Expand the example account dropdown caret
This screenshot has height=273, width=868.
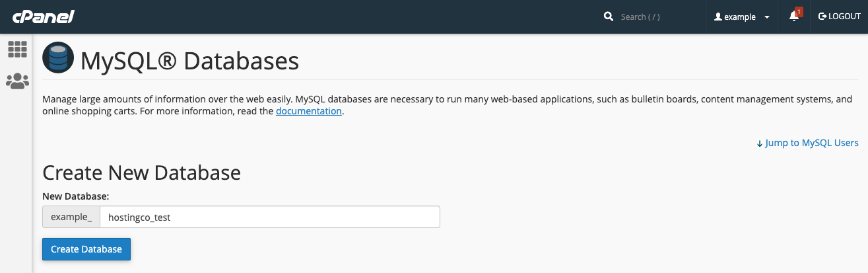pyautogui.click(x=766, y=17)
